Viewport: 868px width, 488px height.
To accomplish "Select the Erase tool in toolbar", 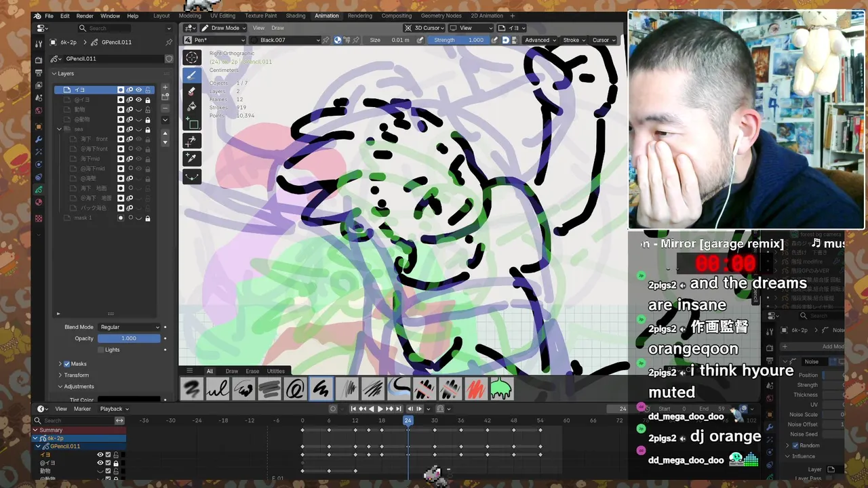I will point(192,91).
